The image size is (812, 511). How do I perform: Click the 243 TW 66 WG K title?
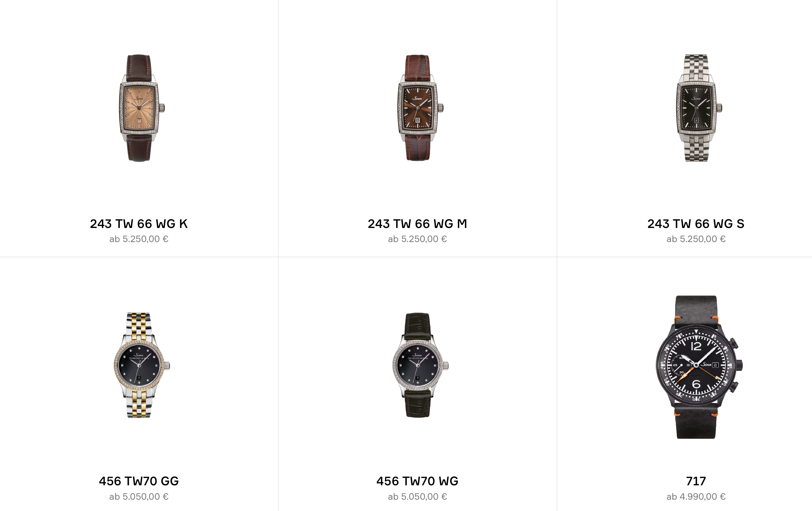point(139,224)
